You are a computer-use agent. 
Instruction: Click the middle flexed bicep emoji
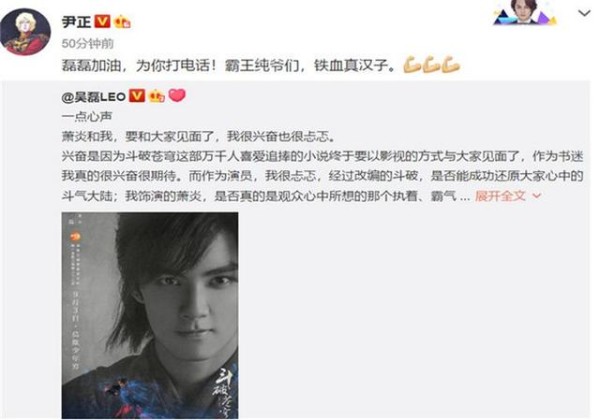pos(431,65)
